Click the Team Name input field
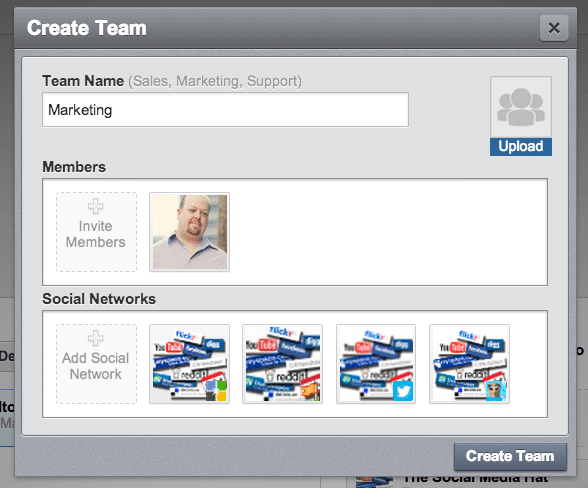588x488 pixels. [x=225, y=110]
